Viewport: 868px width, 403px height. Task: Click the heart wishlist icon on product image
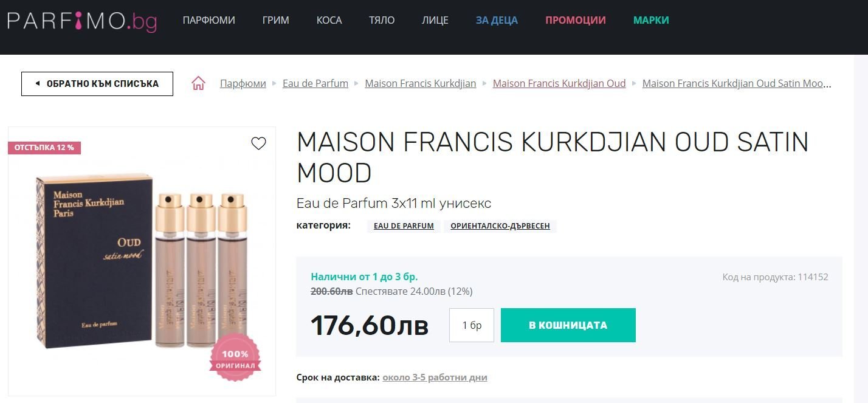tap(258, 143)
